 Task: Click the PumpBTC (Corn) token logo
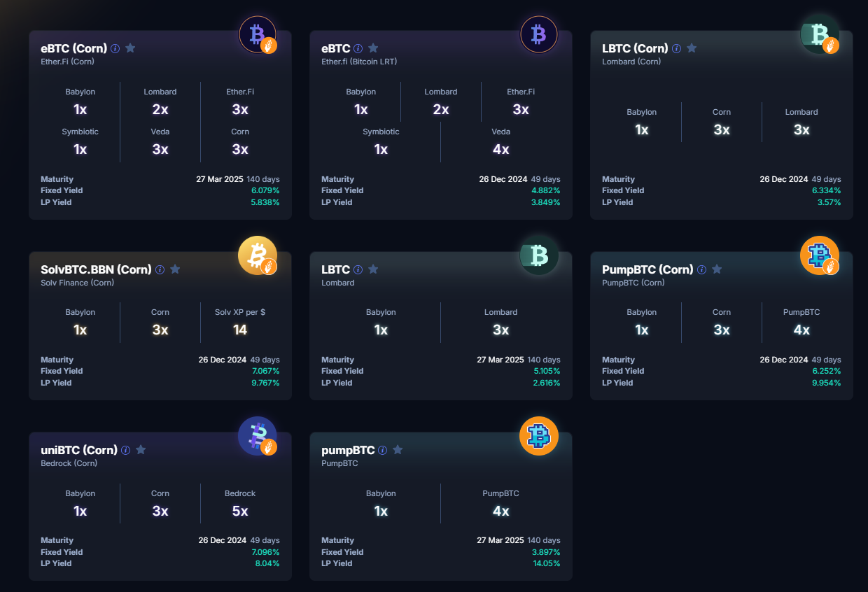pos(820,255)
